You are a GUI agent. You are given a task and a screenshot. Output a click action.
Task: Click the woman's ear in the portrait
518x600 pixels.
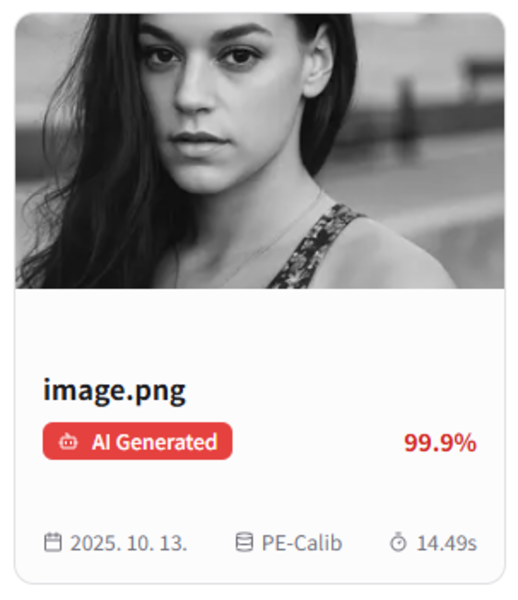pyautogui.click(x=319, y=62)
